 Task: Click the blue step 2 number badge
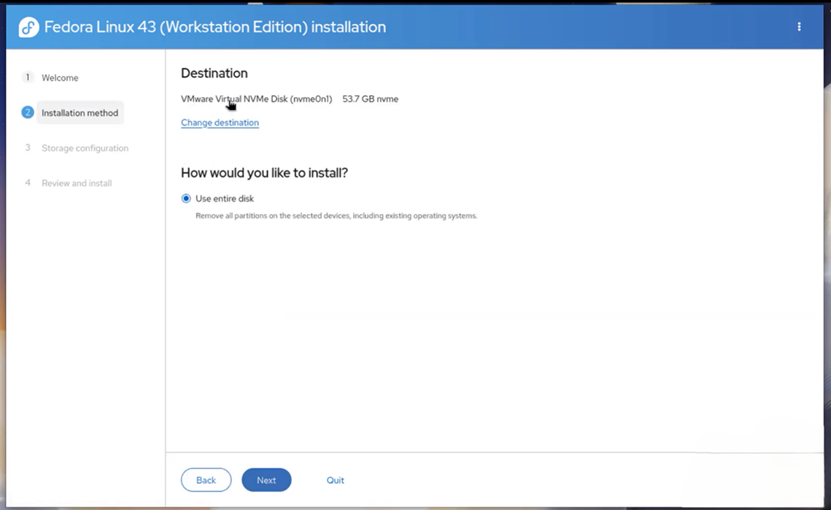[x=28, y=113]
